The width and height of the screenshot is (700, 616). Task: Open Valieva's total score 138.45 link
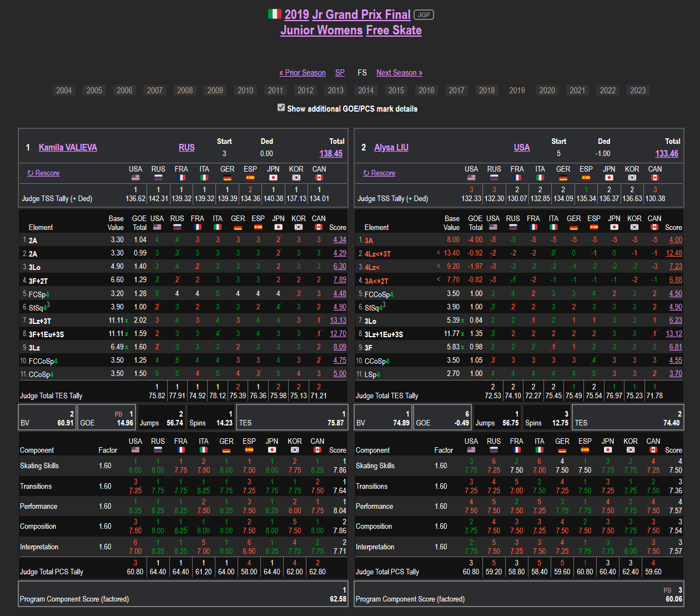coord(331,154)
